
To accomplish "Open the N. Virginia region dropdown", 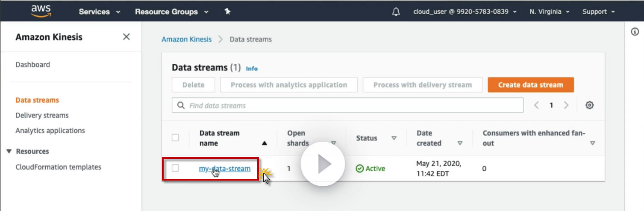I will pos(549,12).
